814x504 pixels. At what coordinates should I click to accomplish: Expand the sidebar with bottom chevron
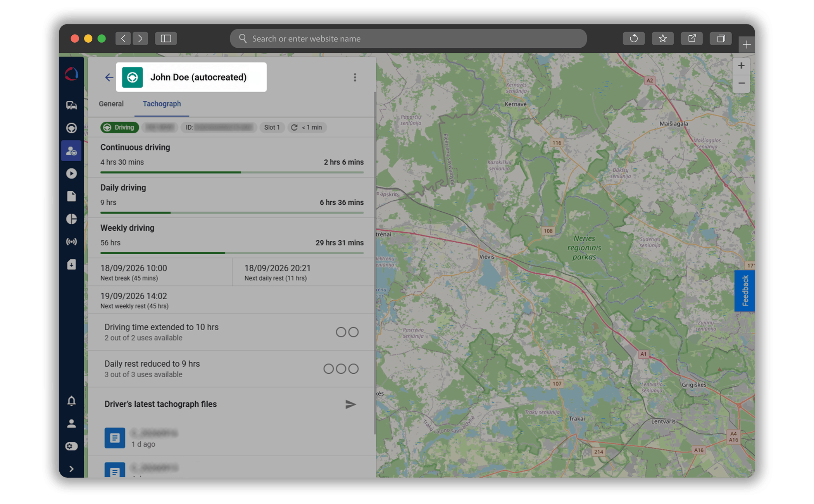point(71,469)
